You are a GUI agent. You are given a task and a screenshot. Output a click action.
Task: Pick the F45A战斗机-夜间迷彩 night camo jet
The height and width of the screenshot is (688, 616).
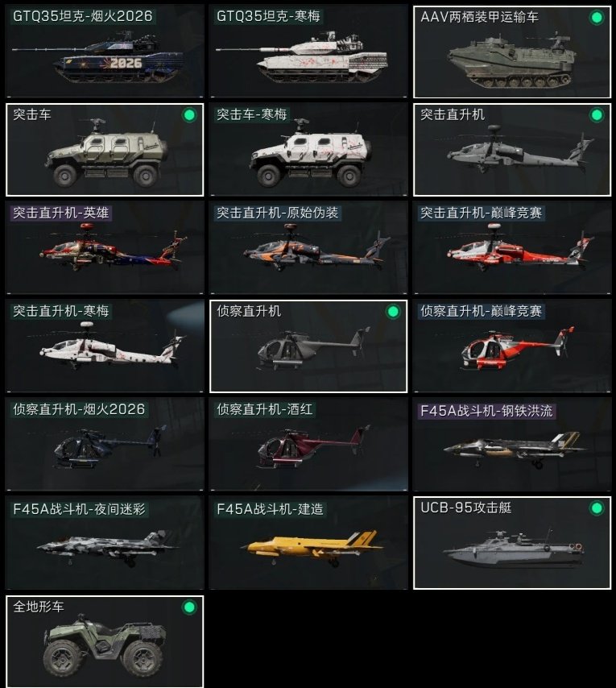(105, 543)
